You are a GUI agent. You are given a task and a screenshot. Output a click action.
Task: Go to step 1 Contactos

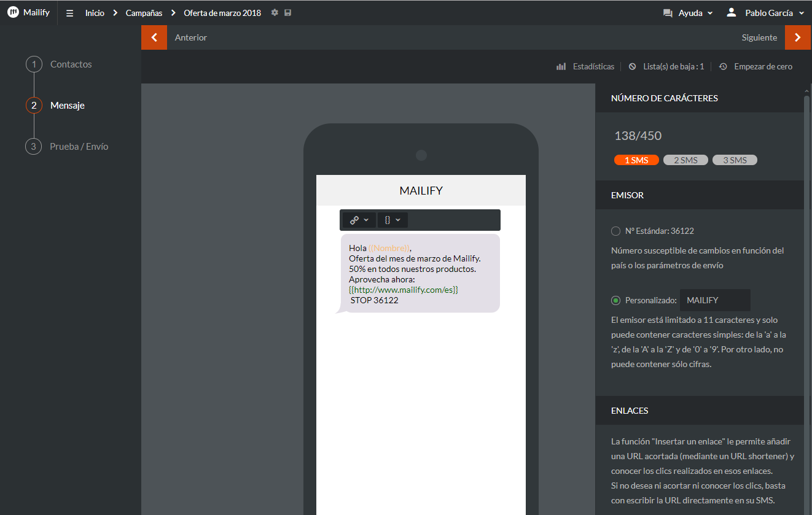[59, 64]
